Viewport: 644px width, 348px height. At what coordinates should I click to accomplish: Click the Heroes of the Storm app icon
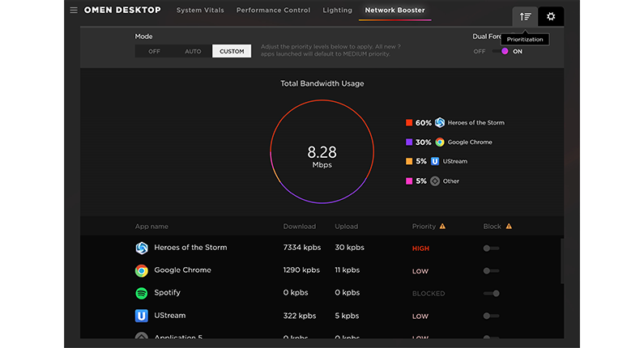pyautogui.click(x=141, y=248)
